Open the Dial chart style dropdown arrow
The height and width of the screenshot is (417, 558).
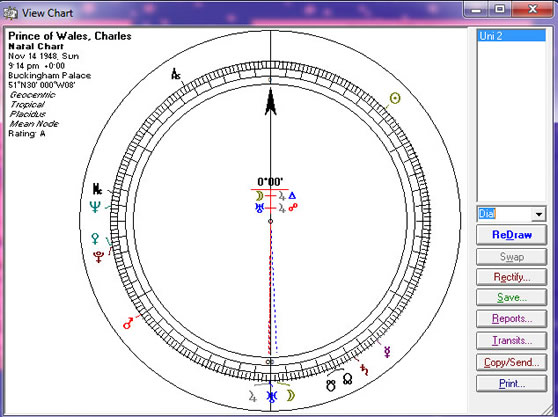point(539,214)
